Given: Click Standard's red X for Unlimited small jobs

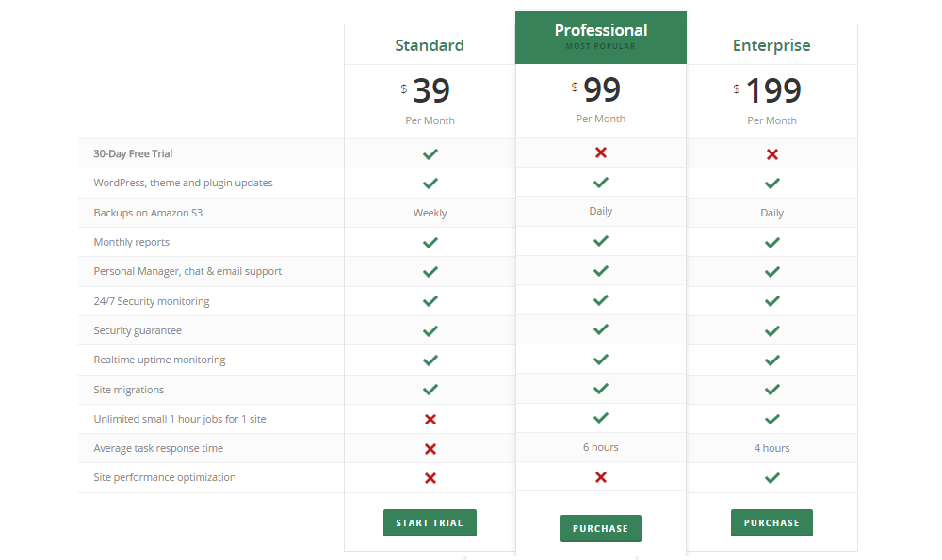Looking at the screenshot, I should point(430,419).
